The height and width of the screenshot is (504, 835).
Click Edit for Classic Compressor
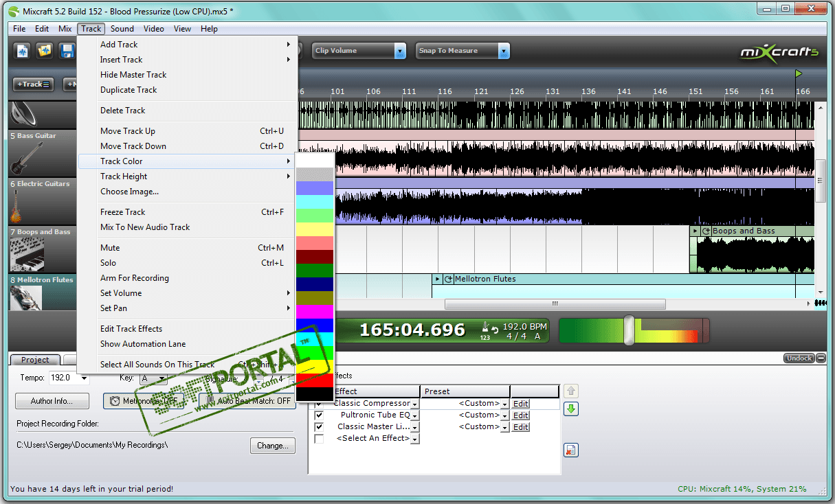click(x=520, y=404)
